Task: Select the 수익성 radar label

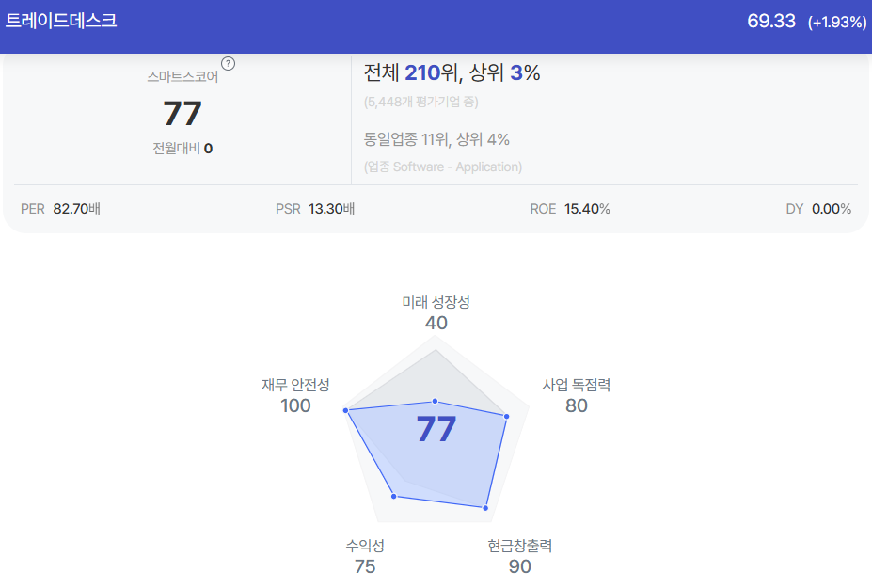Action: [365, 546]
